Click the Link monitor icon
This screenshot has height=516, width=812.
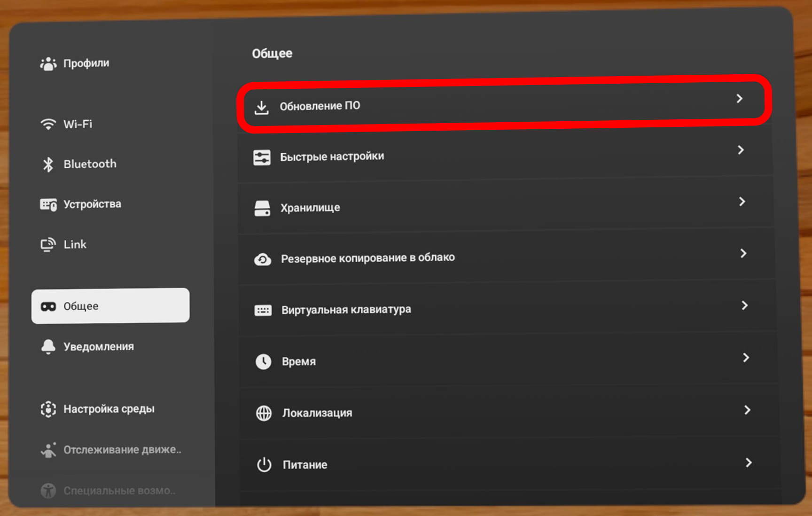coord(48,245)
